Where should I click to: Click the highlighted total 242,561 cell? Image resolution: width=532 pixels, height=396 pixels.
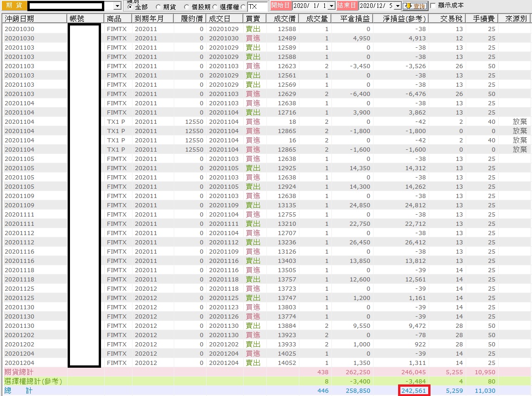click(x=413, y=390)
